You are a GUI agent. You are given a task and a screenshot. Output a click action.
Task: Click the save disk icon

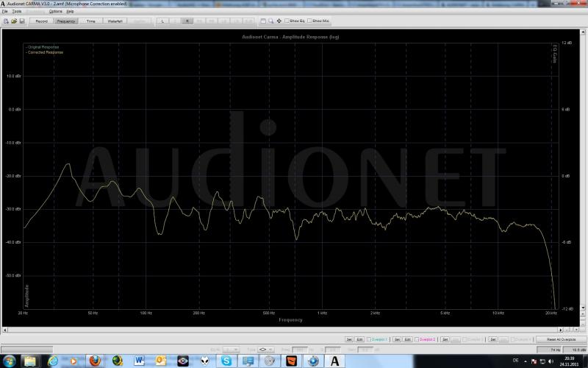21,21
